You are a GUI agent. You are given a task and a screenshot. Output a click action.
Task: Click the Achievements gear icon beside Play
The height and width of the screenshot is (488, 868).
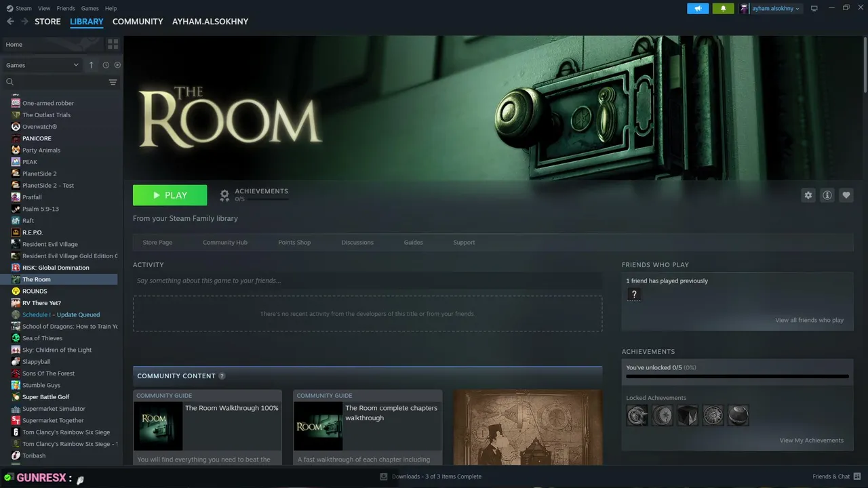(224, 195)
